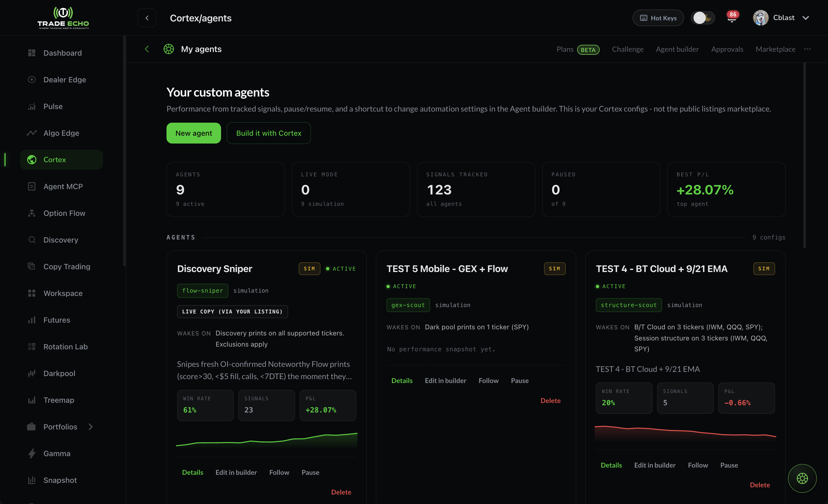Open the Challenge tab

(x=627, y=49)
